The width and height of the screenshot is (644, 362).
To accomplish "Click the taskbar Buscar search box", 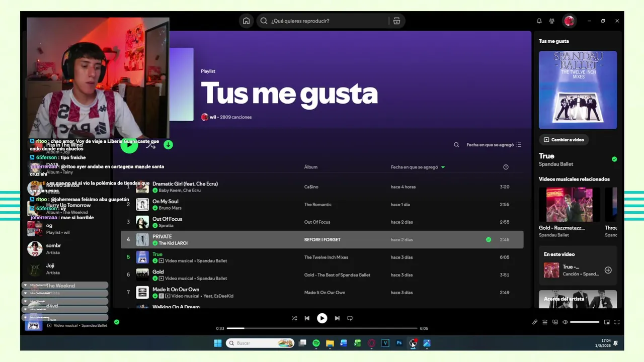I will click(260, 343).
